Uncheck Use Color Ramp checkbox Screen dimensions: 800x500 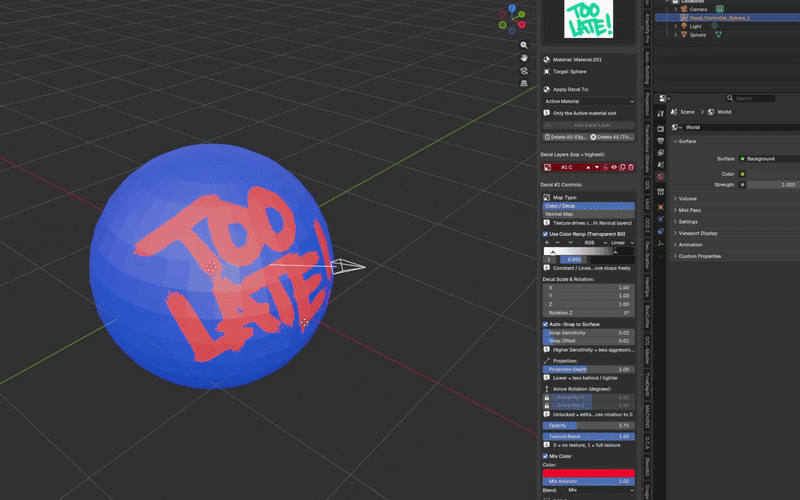tap(545, 234)
